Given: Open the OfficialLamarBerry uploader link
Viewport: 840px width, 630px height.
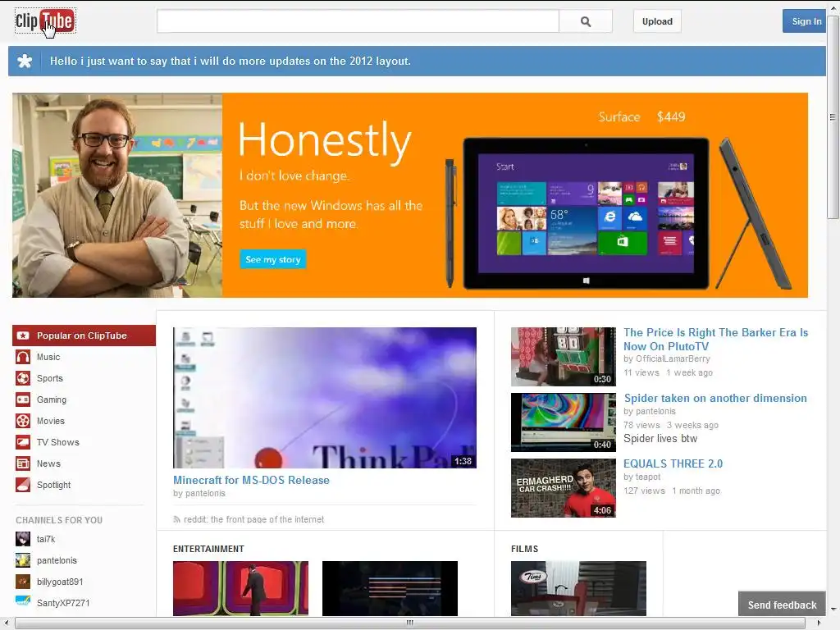Looking at the screenshot, I should (x=673, y=359).
